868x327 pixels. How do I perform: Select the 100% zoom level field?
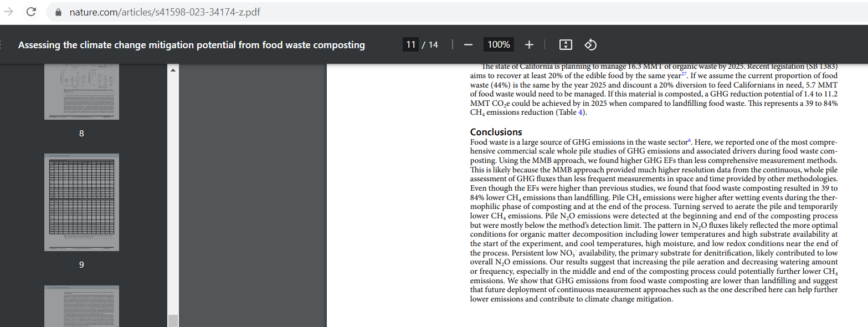[x=499, y=44]
